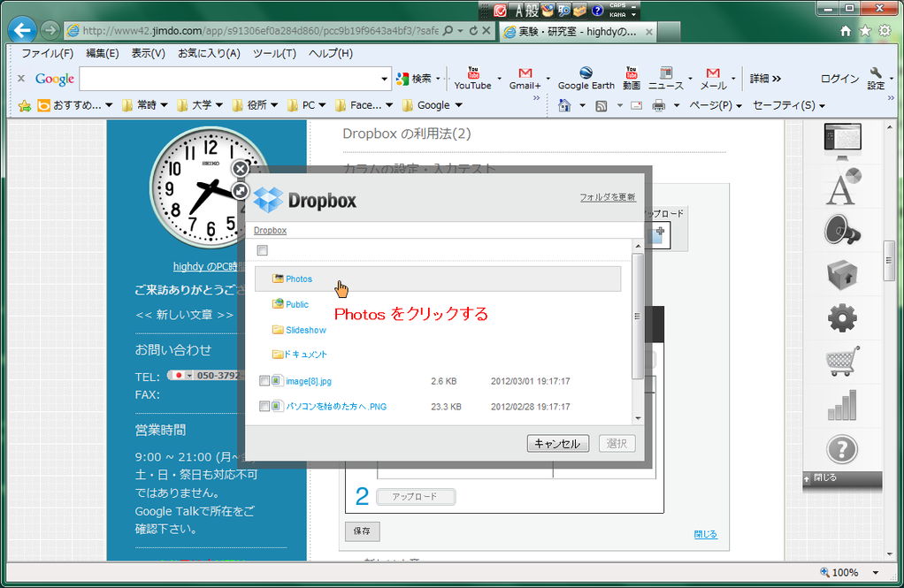Click the 選択 button in Dropbox dialog
The height and width of the screenshot is (588, 904).
tap(617, 443)
